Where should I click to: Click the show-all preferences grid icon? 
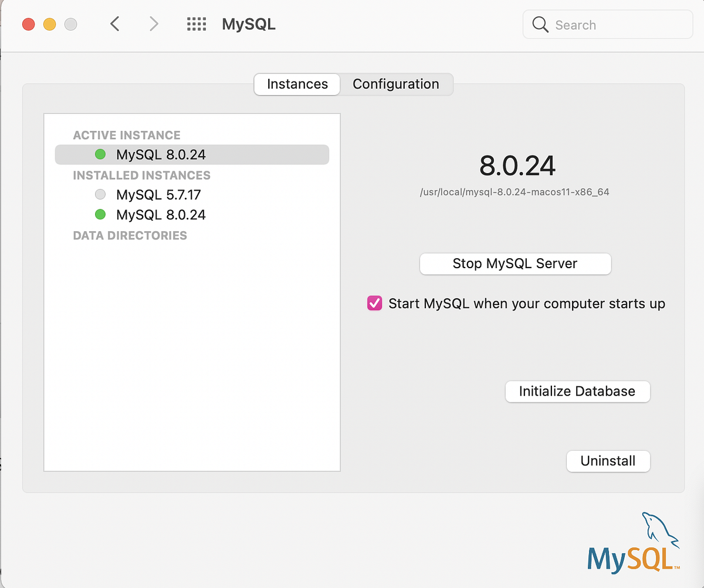pyautogui.click(x=197, y=24)
